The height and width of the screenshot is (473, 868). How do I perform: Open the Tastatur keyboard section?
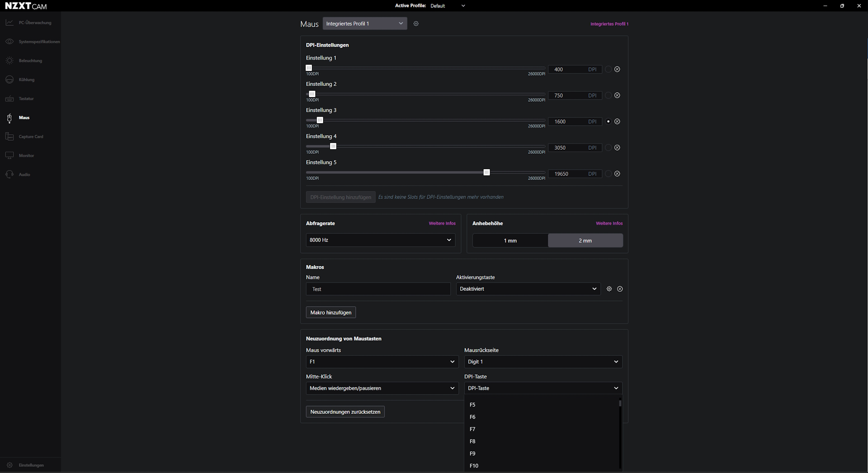click(x=26, y=99)
